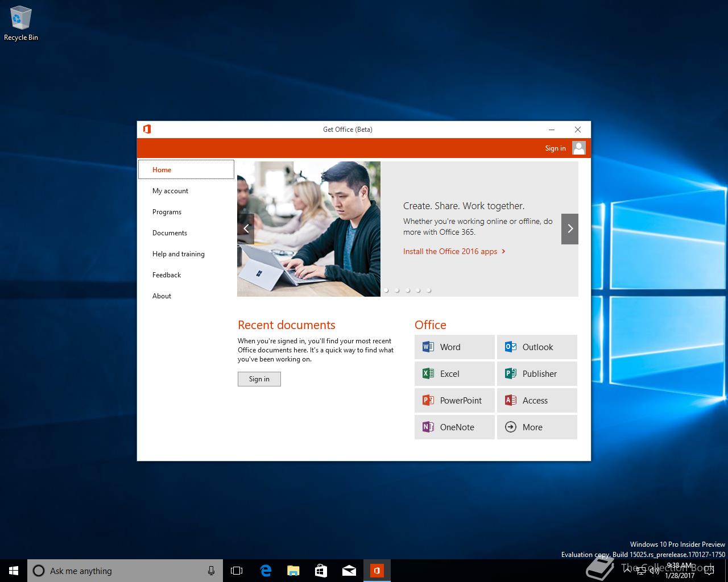
Task: Click the 'Create. Share. Work together.' headline
Action: click(464, 206)
